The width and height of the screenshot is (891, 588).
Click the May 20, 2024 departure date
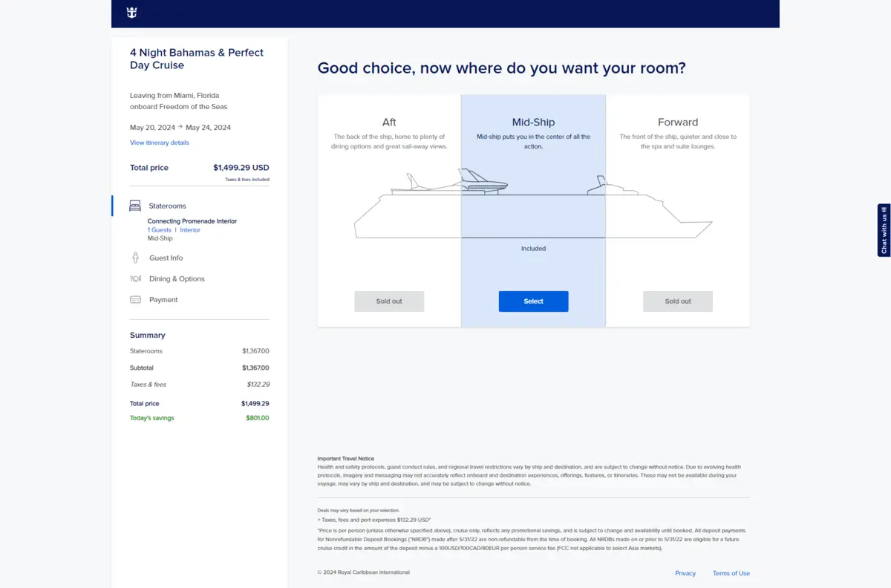152,128
